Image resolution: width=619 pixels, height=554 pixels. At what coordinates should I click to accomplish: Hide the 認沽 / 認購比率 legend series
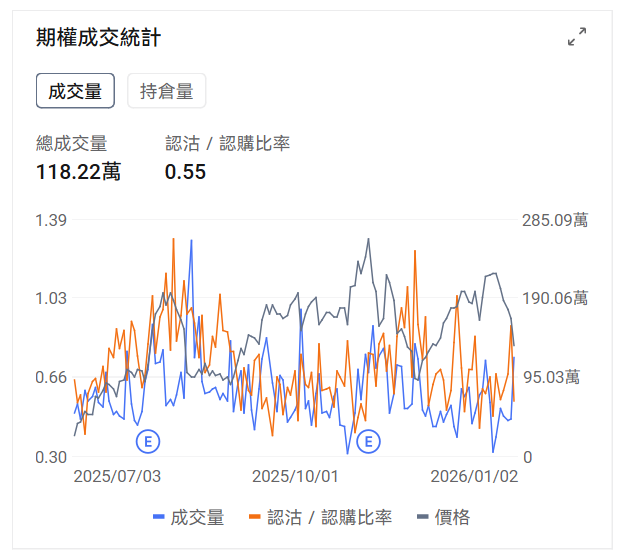(329, 517)
